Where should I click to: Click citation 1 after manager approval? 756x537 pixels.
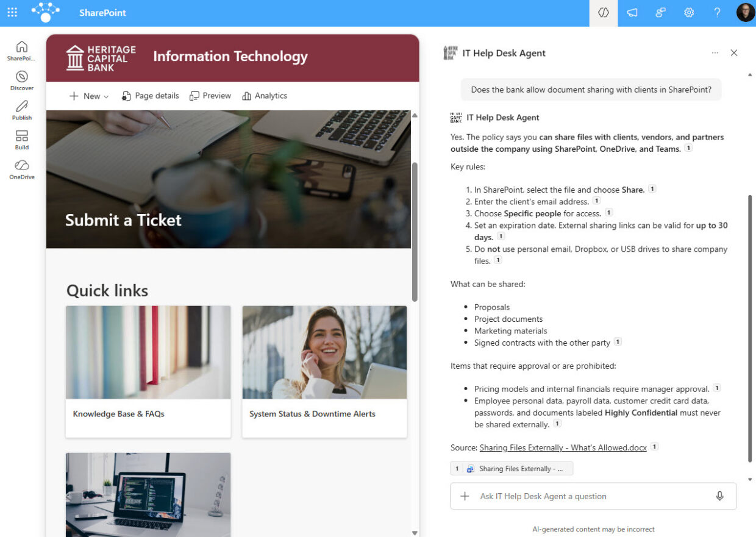pyautogui.click(x=717, y=388)
